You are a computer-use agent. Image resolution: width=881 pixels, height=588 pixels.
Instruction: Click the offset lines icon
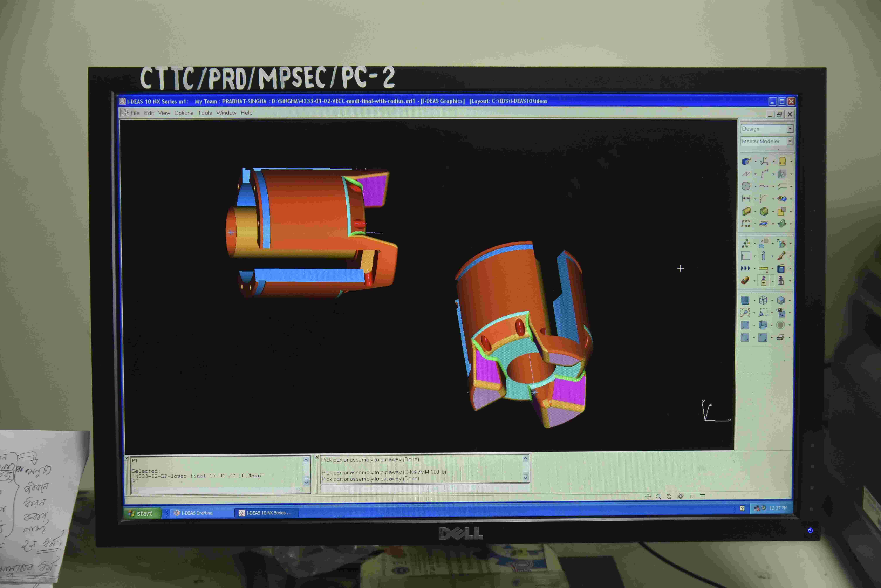point(782,186)
